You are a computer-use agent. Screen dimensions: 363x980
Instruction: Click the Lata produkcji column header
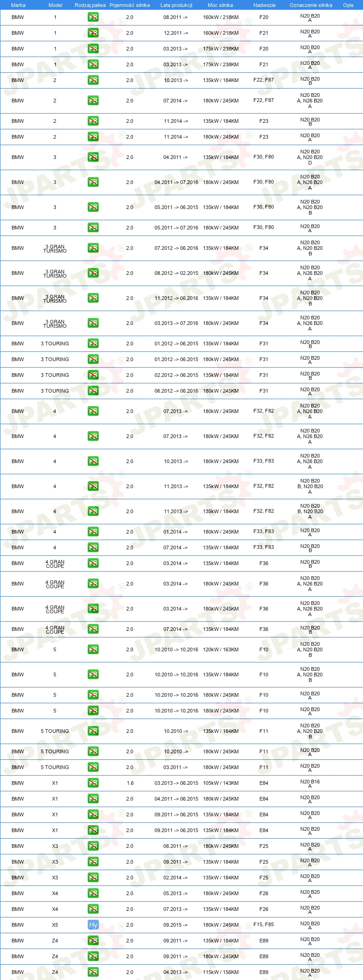pos(176,5)
